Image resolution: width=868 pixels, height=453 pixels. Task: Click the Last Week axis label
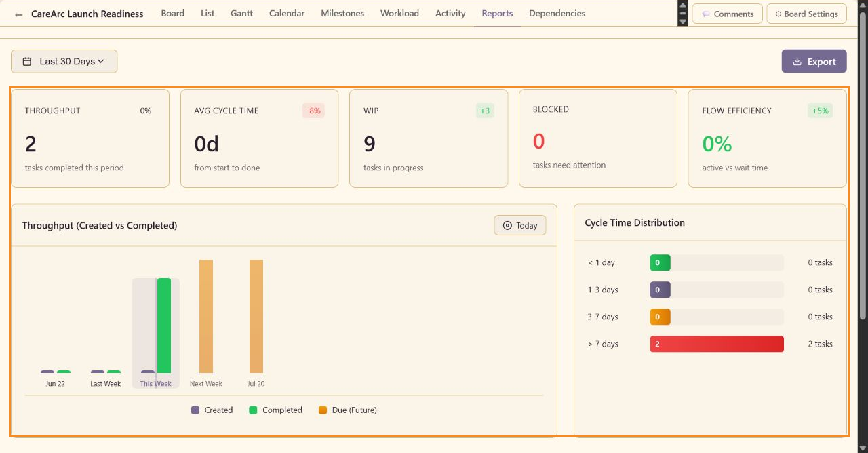tap(105, 384)
